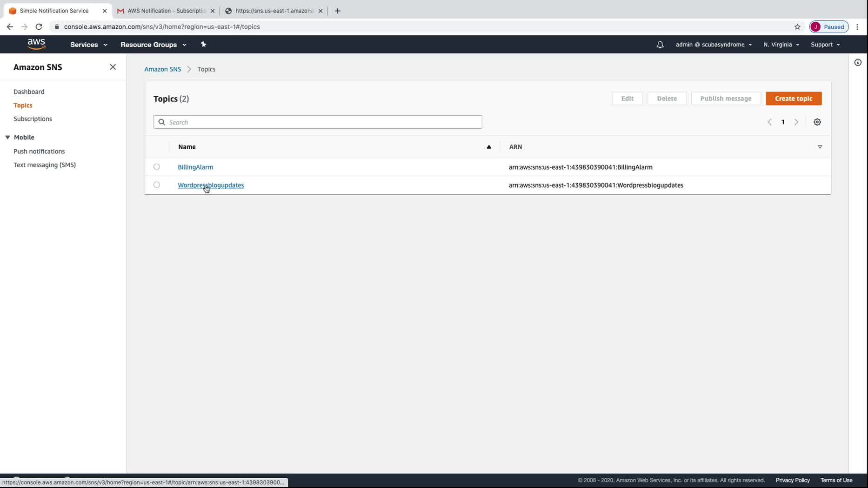This screenshot has height=488, width=868.
Task: Click the site lock icon in address bar
Action: coord(57,27)
